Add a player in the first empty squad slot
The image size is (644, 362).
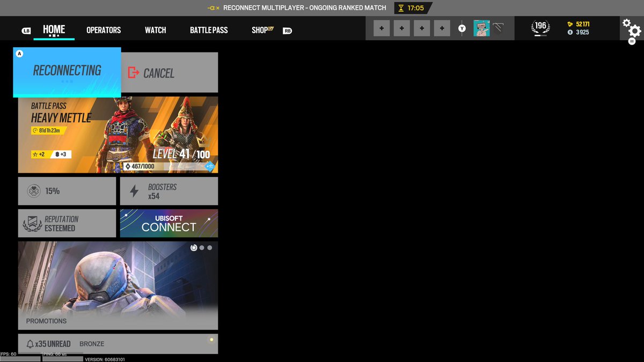click(x=382, y=28)
